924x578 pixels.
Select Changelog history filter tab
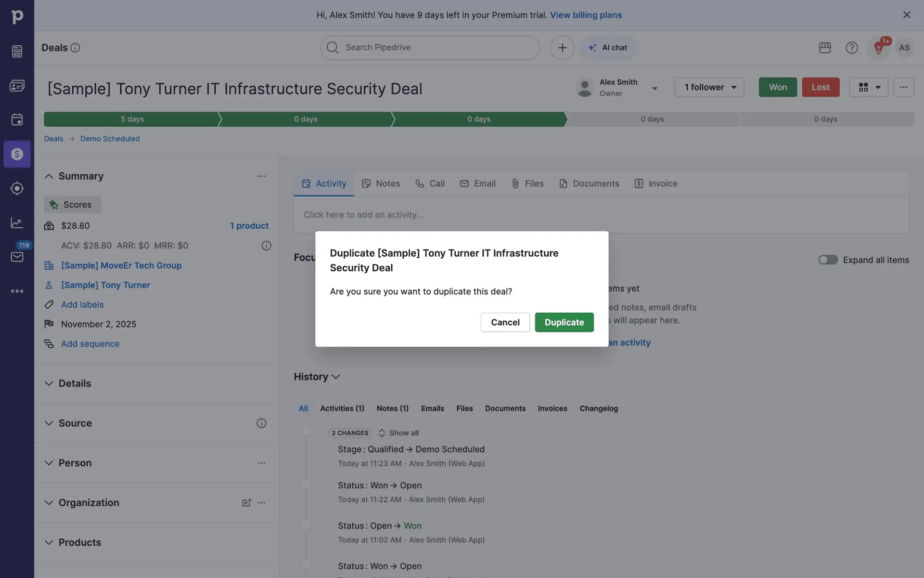[x=598, y=408]
